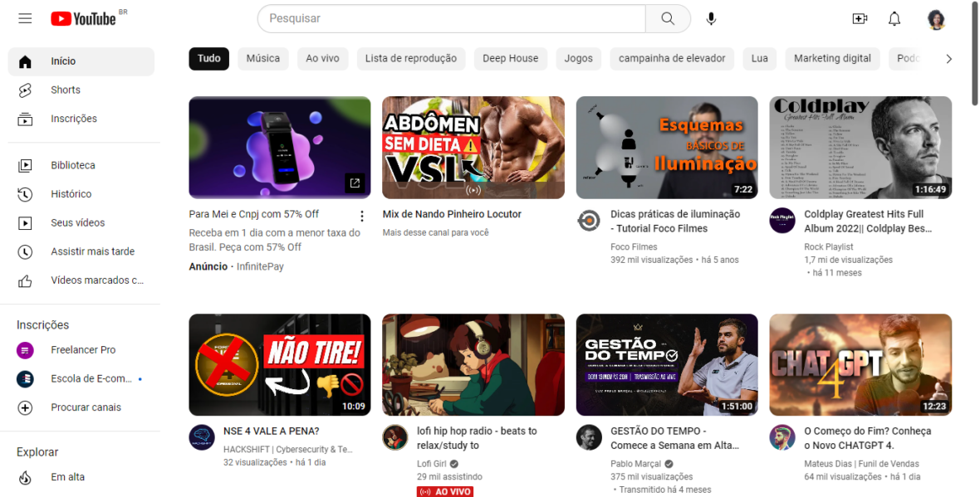Open your profile avatar menu
Screen dimensions: 980x497
coord(936,18)
